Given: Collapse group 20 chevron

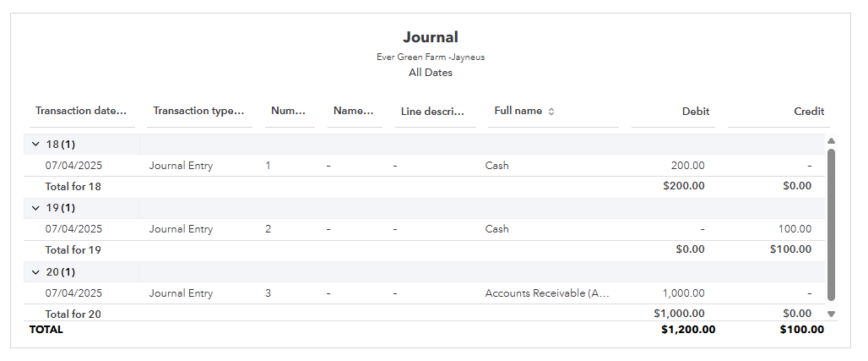Looking at the screenshot, I should tap(36, 272).
